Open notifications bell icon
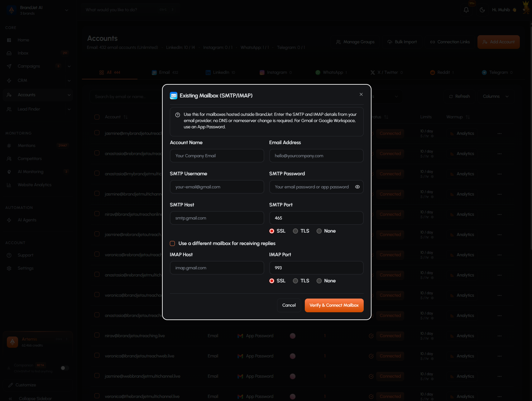This screenshot has width=532, height=401. coord(466,10)
